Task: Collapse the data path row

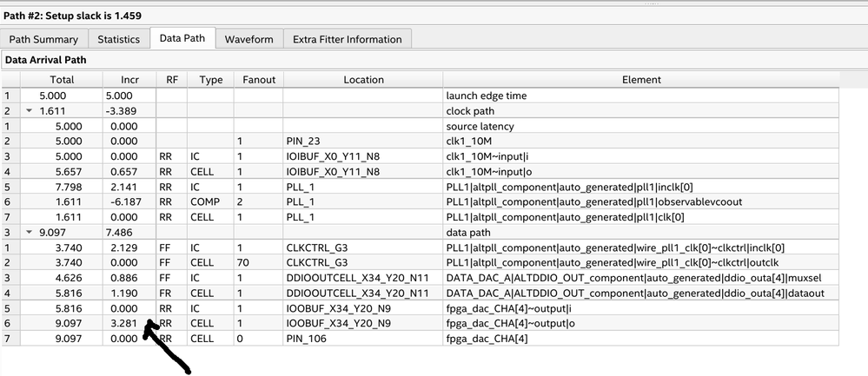Action: tap(28, 233)
